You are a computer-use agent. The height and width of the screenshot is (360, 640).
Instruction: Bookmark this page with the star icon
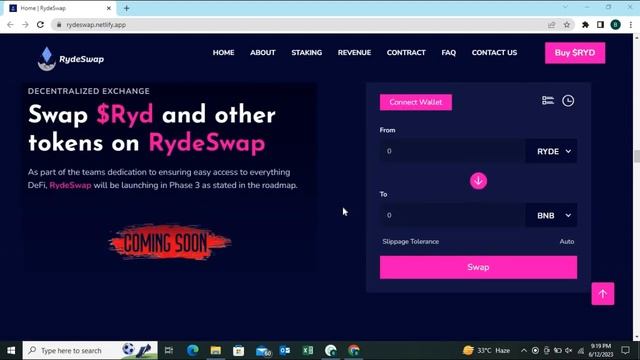pyautogui.click(x=567, y=24)
